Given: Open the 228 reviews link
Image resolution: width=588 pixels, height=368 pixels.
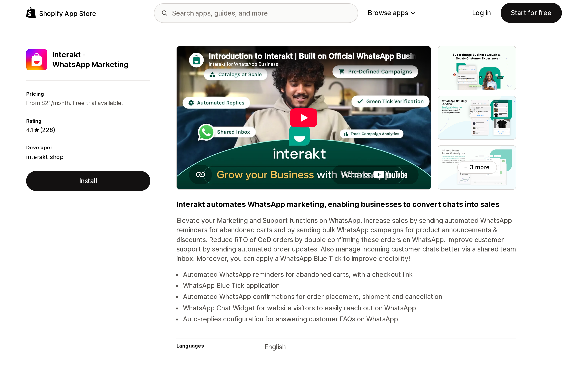Looking at the screenshot, I should click(x=48, y=130).
